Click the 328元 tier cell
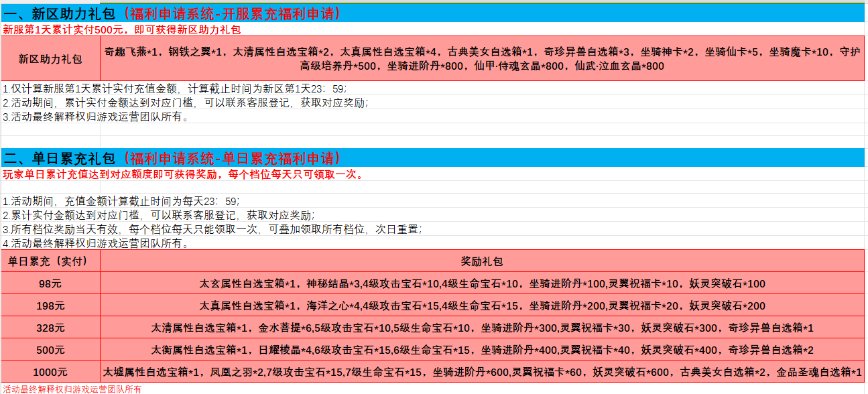Viewport: 868px width, 394px height. point(50,328)
